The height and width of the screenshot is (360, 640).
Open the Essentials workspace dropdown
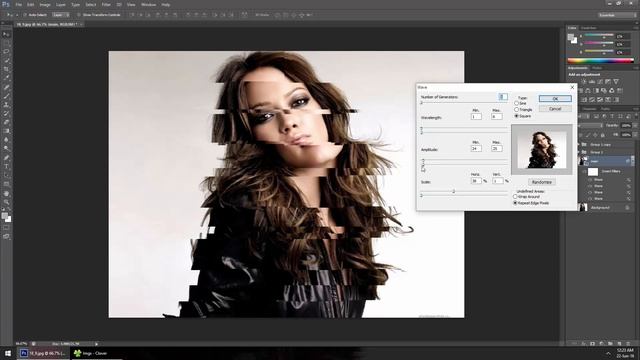[617, 15]
